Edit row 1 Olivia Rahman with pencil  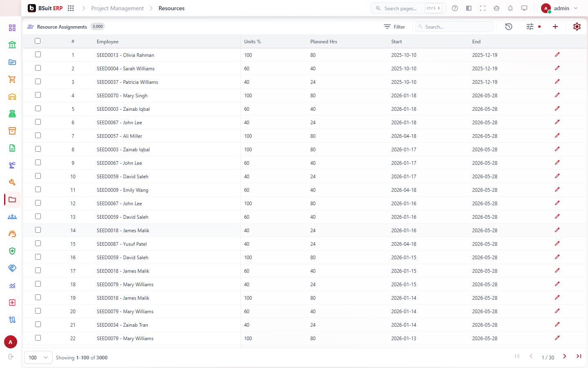point(557,54)
